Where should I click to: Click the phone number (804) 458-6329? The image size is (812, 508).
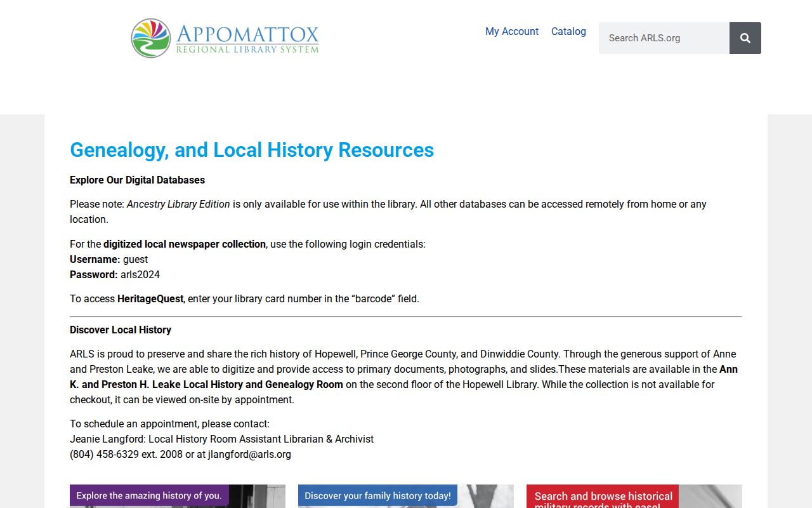pos(104,454)
